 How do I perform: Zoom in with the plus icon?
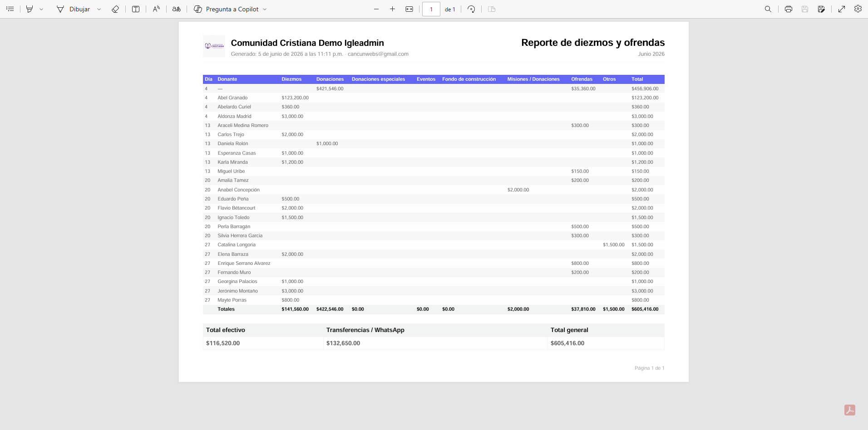coord(393,9)
